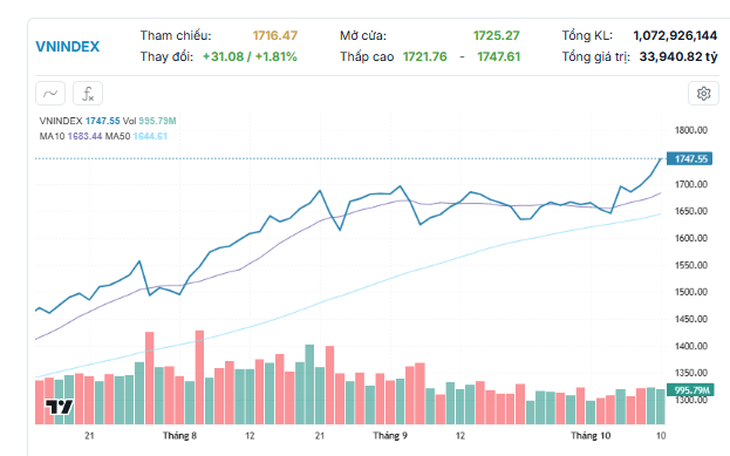
Task: Click the 1747.55 current price label
Action: 689,159
